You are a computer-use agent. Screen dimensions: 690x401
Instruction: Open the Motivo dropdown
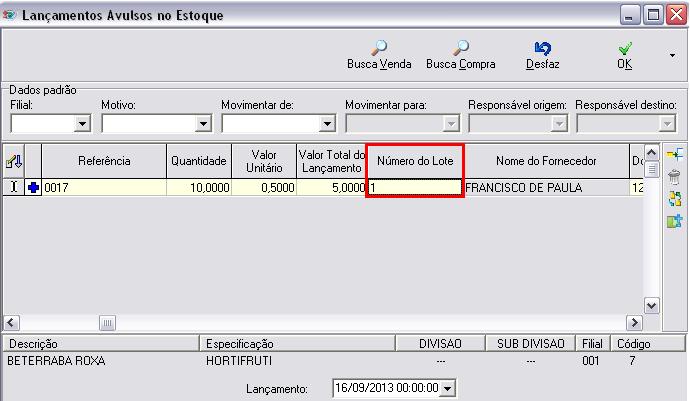coord(203,124)
